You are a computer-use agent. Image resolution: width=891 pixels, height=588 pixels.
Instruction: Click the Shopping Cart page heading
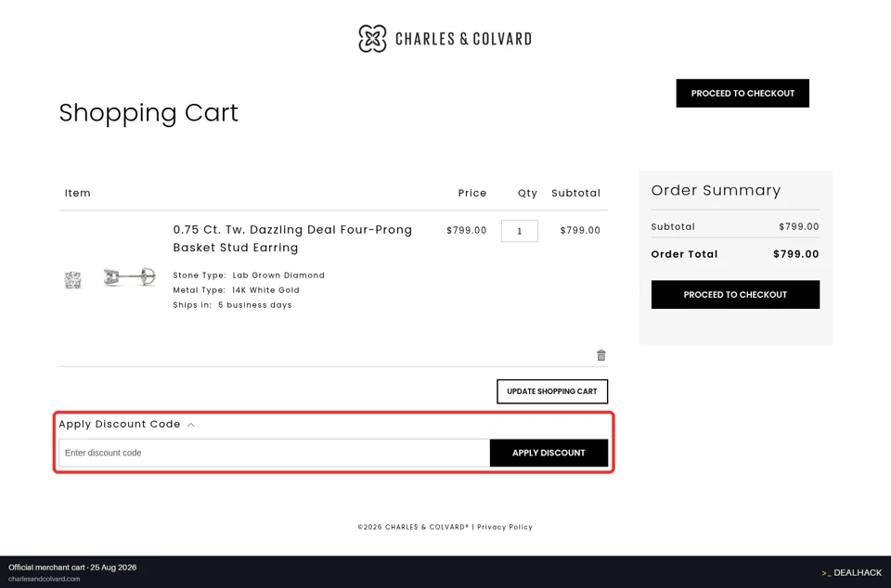[x=148, y=112]
